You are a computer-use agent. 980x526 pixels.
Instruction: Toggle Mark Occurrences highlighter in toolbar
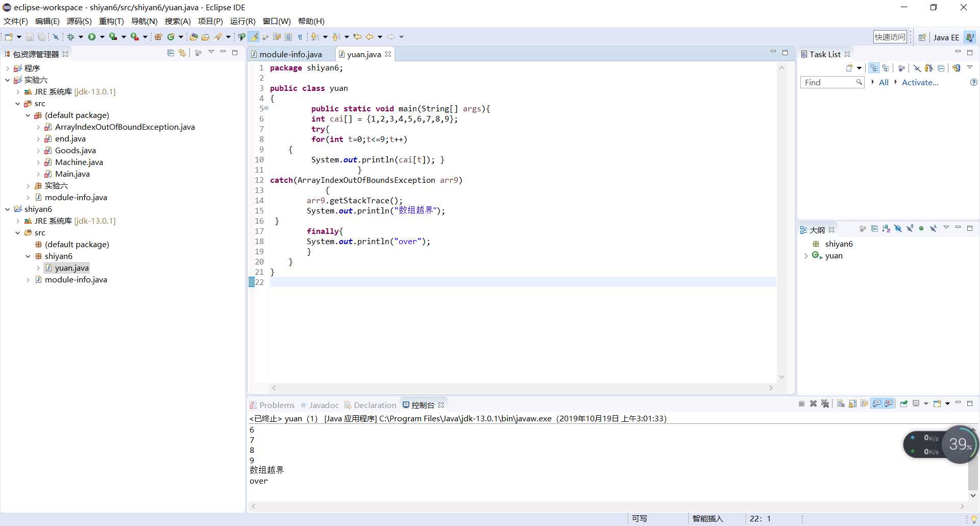tap(254, 37)
